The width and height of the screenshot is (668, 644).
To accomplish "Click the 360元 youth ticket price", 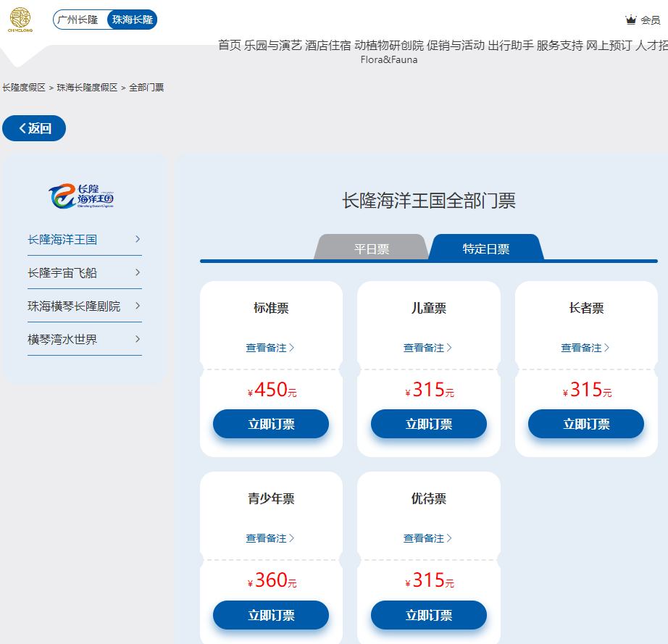I will tap(272, 580).
